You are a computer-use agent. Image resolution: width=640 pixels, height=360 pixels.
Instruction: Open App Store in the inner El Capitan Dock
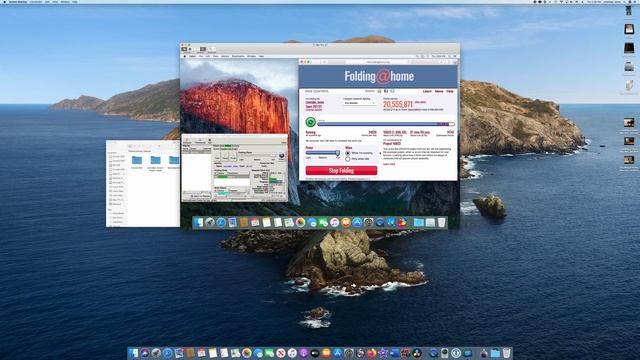click(x=357, y=222)
